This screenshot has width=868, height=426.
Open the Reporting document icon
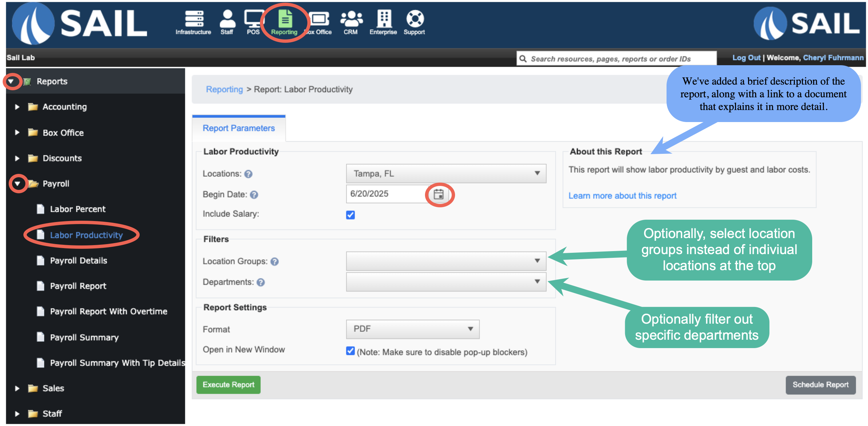[x=285, y=18]
